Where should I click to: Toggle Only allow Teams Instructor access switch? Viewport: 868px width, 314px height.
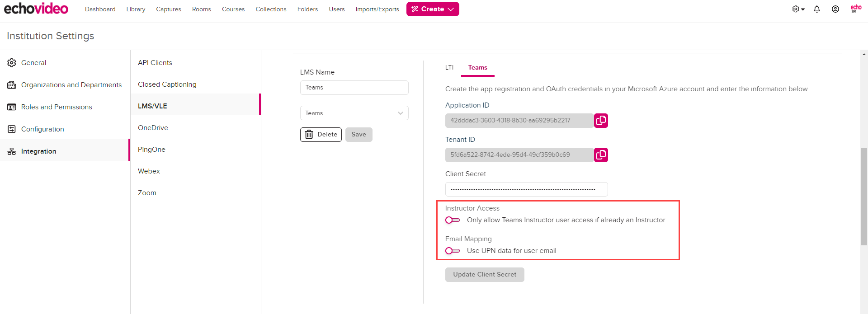(x=453, y=220)
